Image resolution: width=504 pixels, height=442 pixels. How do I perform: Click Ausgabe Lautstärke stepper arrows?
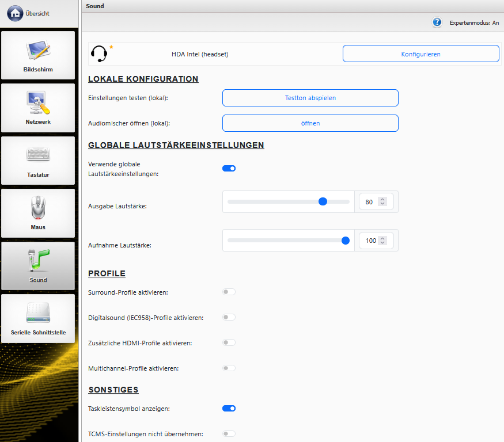tap(382, 202)
